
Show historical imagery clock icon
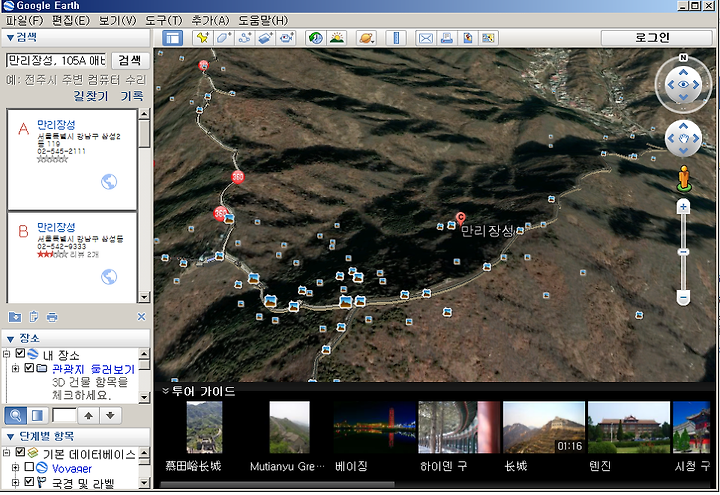coord(316,38)
